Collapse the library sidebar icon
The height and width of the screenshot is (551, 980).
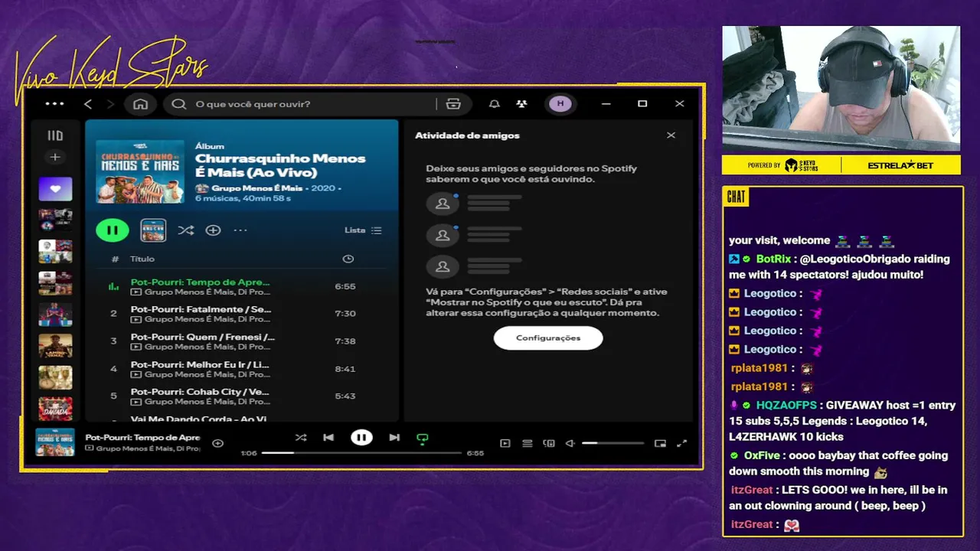55,135
